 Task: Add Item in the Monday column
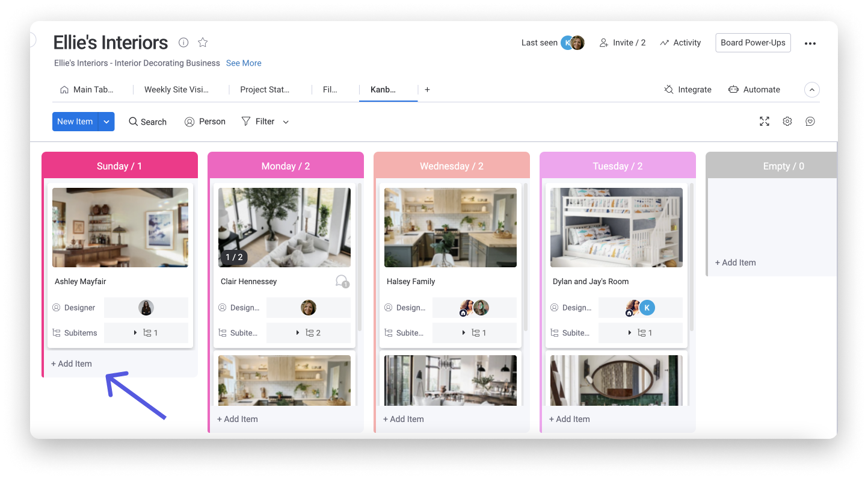pos(238,419)
